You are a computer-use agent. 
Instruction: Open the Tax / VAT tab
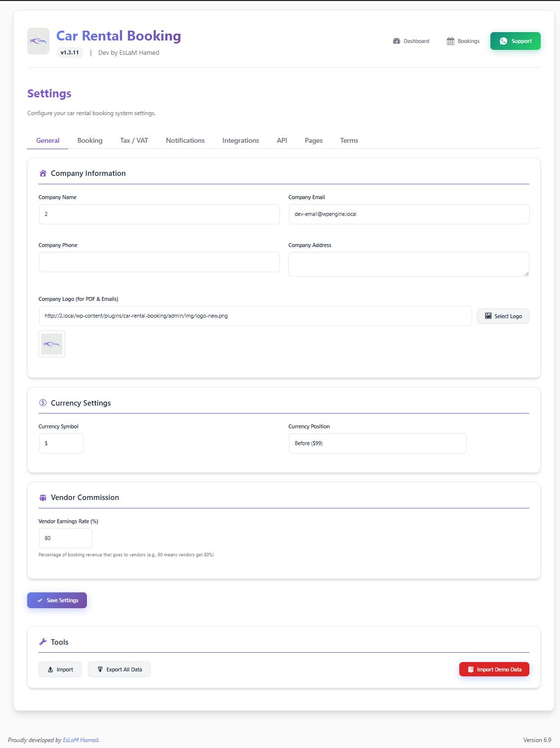pyautogui.click(x=134, y=140)
